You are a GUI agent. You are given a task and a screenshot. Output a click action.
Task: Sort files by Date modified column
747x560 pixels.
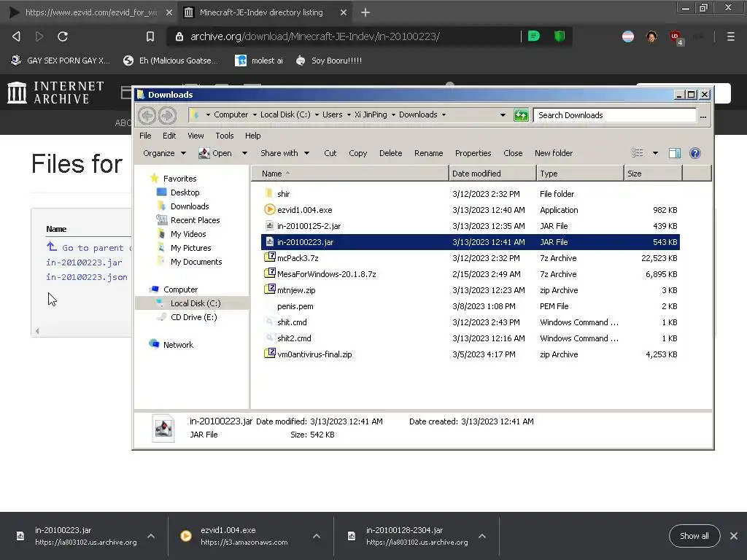pyautogui.click(x=492, y=174)
